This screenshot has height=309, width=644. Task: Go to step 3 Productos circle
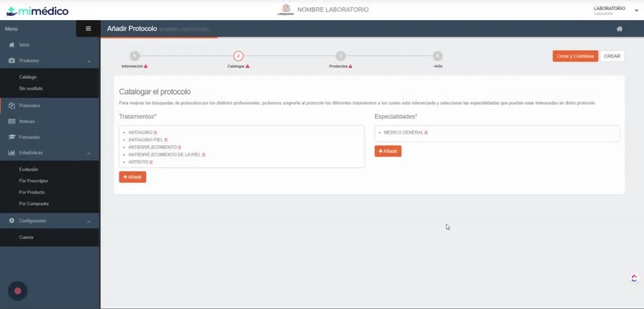pyautogui.click(x=340, y=57)
